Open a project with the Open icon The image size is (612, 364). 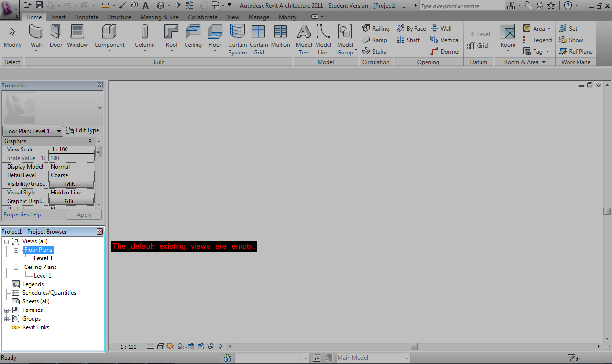pos(28,5)
